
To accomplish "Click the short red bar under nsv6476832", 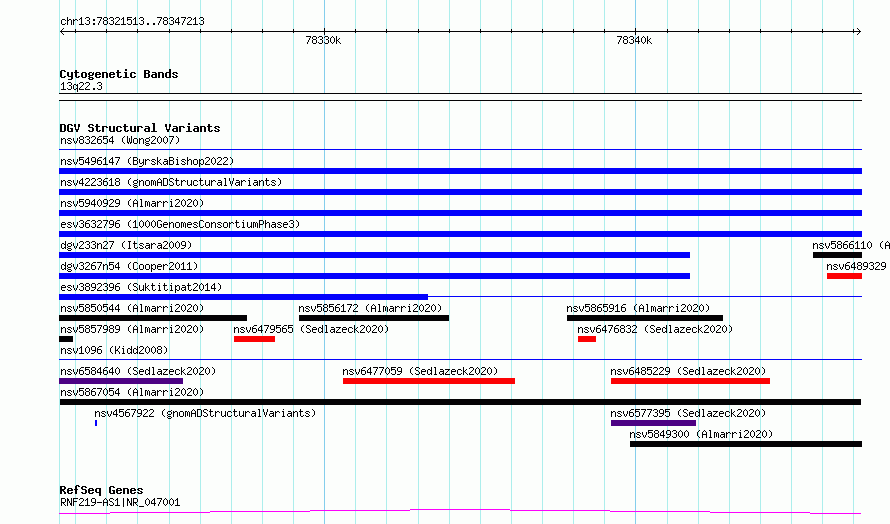I will tap(587, 339).
